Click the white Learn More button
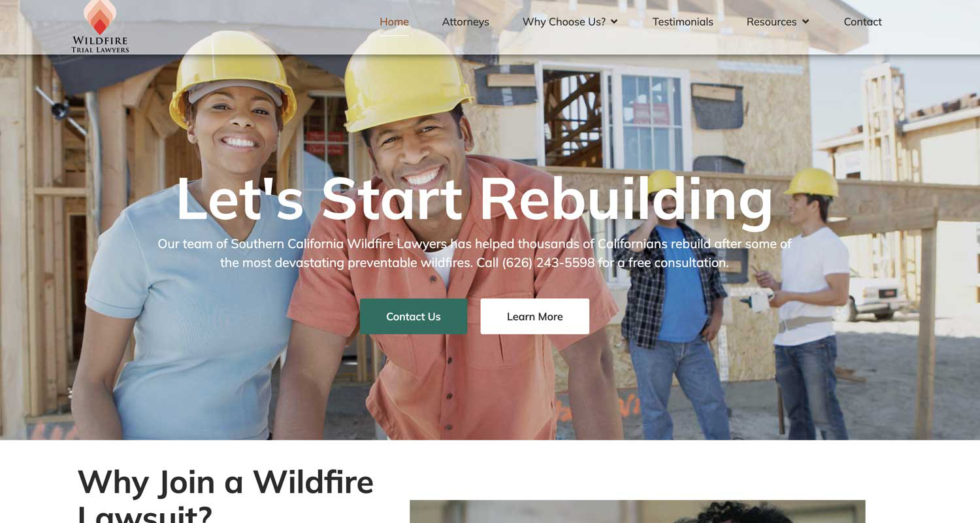 tap(534, 316)
